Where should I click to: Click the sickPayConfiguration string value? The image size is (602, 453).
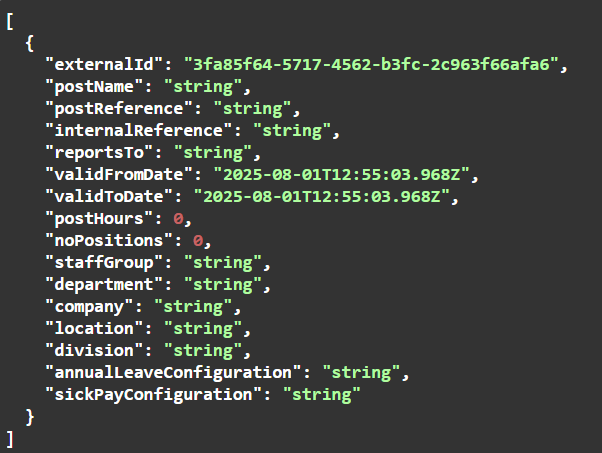click(322, 395)
